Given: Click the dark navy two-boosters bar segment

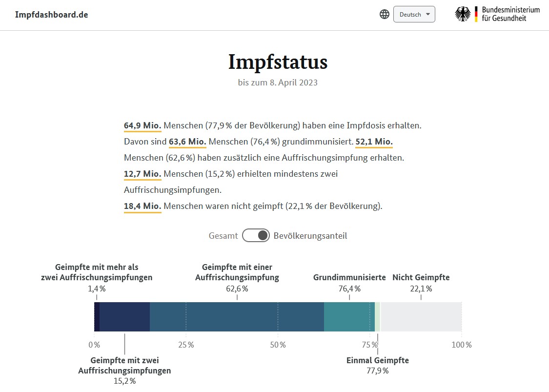Looking at the screenshot, I should click(x=124, y=317).
